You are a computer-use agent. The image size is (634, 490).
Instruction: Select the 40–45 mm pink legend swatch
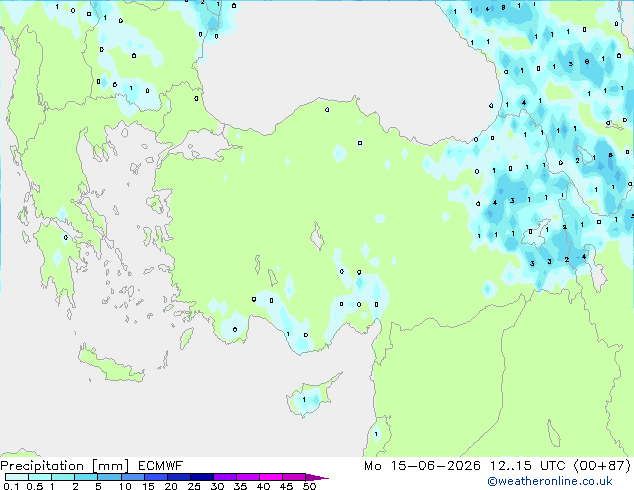pos(271,477)
